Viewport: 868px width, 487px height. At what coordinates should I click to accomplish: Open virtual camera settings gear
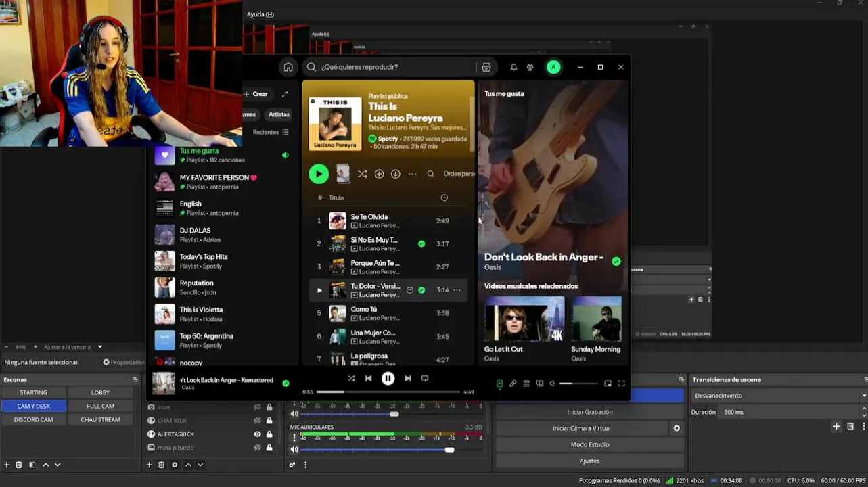677,428
